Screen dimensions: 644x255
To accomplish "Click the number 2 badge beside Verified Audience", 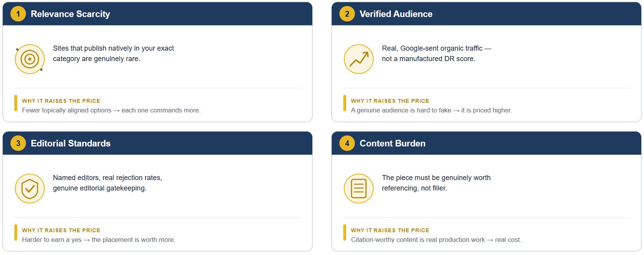I will 347,14.
